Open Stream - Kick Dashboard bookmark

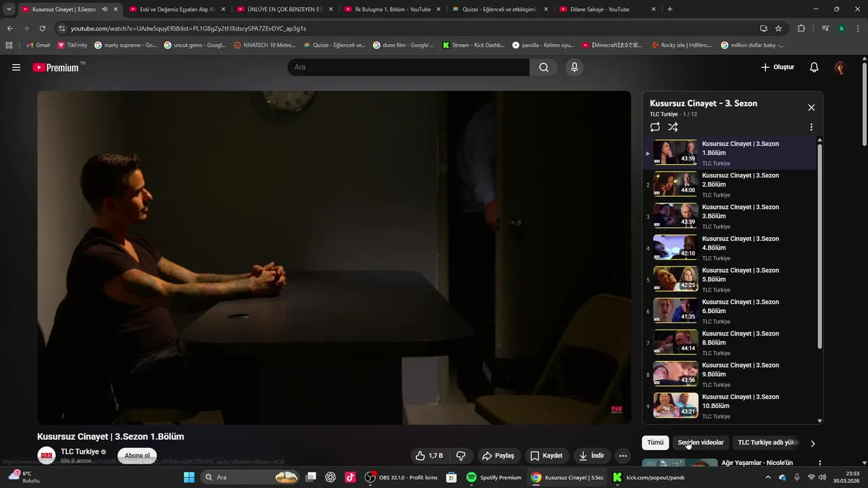(473, 45)
